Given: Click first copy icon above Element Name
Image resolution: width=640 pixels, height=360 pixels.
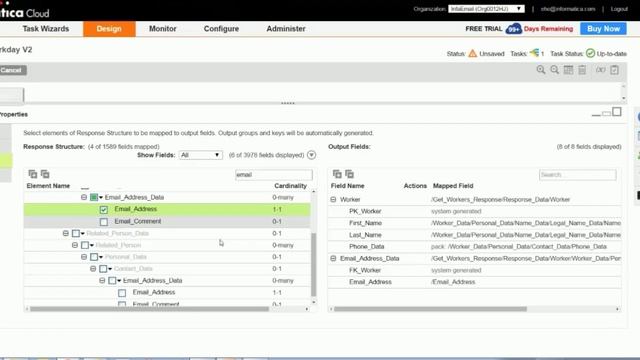Looking at the screenshot, I should point(33,174).
